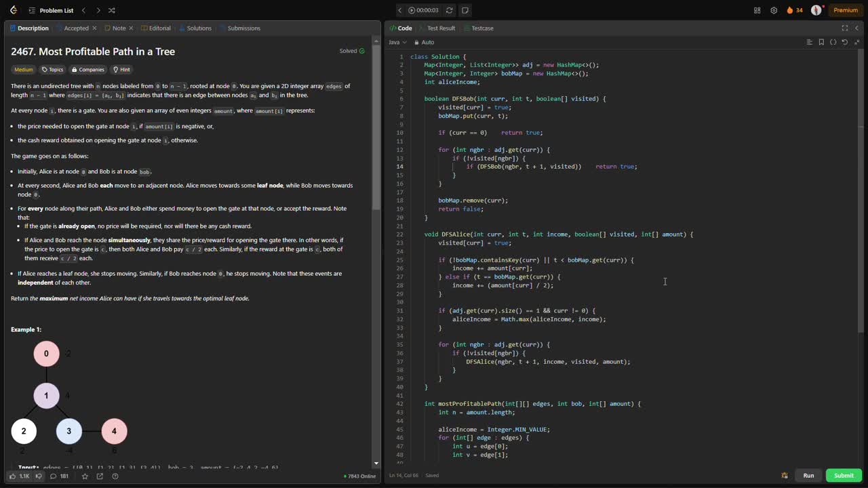This screenshot has height=488, width=868.
Task: Bookmark the code with bookmark icon
Action: point(821,42)
